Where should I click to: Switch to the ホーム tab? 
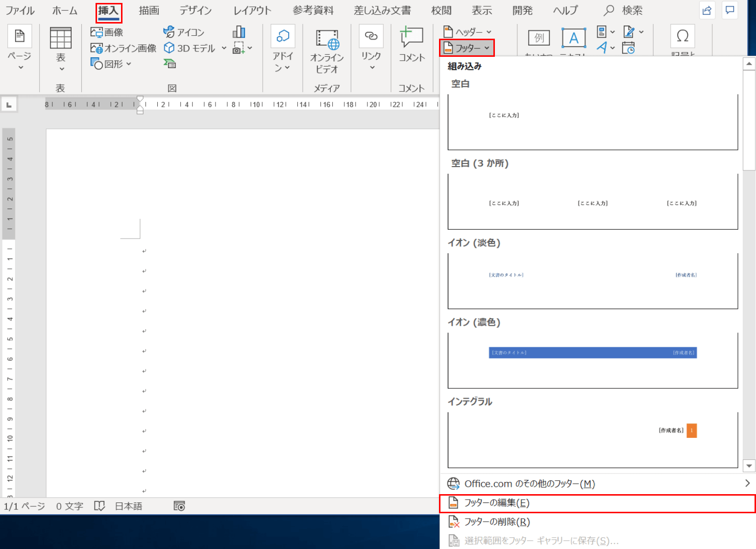[65, 10]
